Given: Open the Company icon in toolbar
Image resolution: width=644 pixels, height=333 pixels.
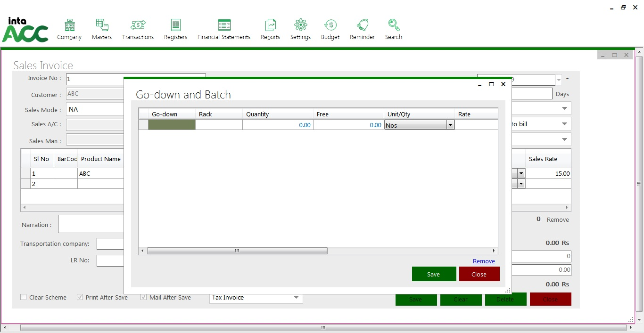Looking at the screenshot, I should click(69, 25).
